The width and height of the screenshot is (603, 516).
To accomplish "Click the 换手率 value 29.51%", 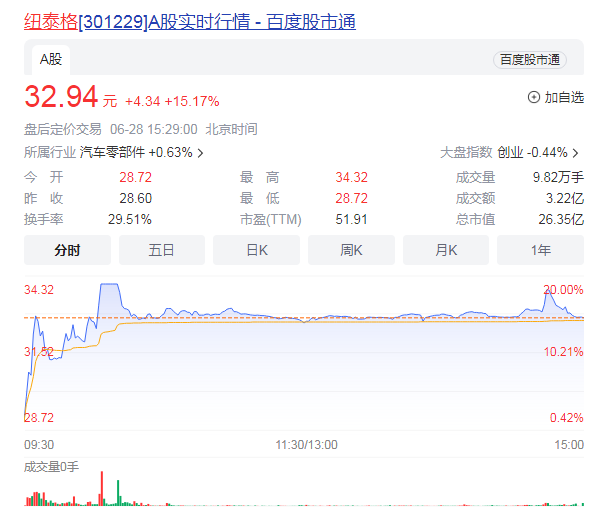I will (x=129, y=219).
